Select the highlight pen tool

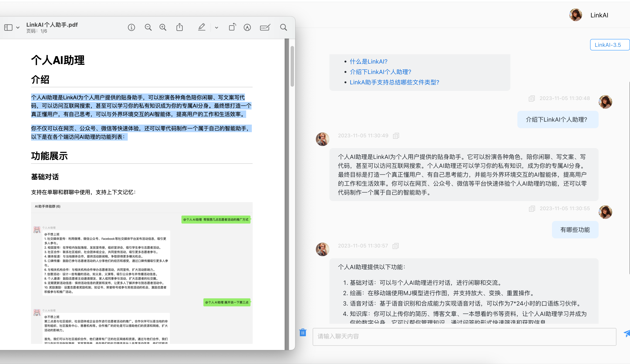[202, 27]
